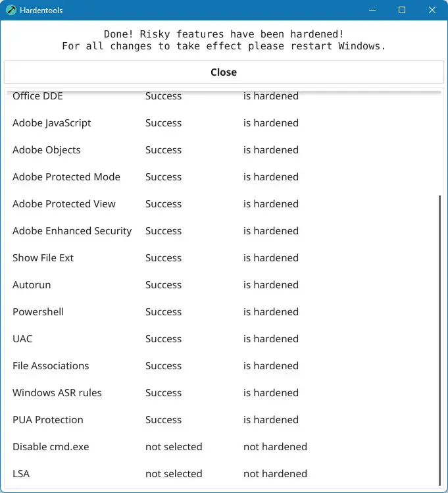Close the window with the title bar X
The image size is (448, 493).
(x=432, y=11)
